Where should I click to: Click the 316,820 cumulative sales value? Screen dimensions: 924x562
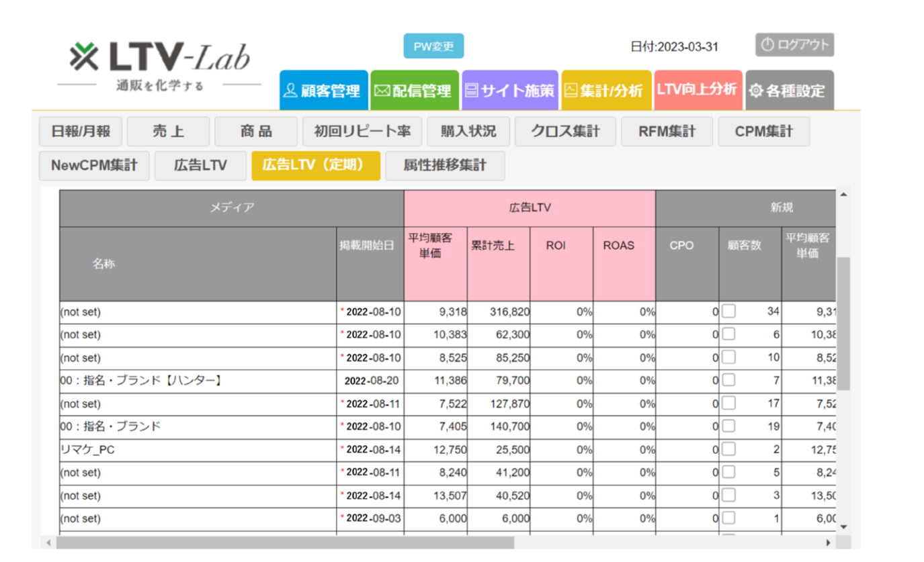508,312
